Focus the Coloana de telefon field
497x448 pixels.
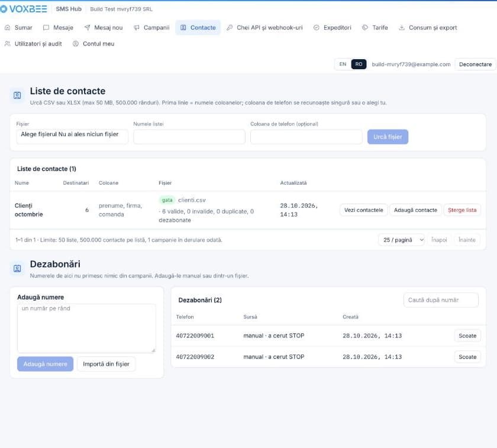click(306, 137)
